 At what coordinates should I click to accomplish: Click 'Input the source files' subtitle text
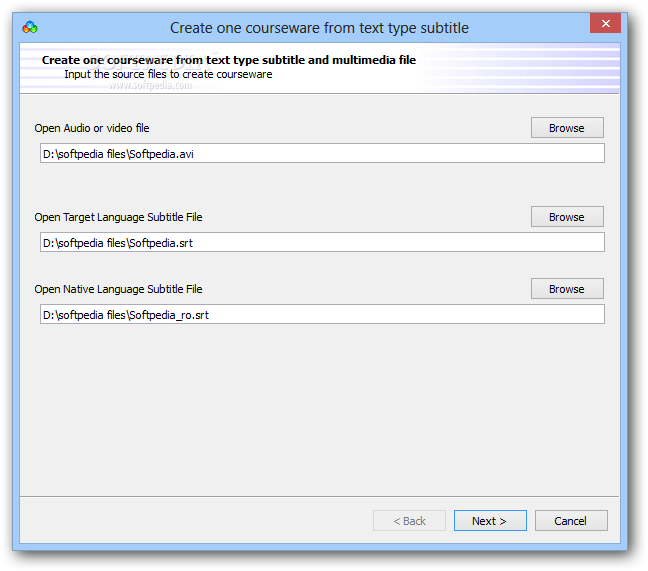[x=168, y=74]
